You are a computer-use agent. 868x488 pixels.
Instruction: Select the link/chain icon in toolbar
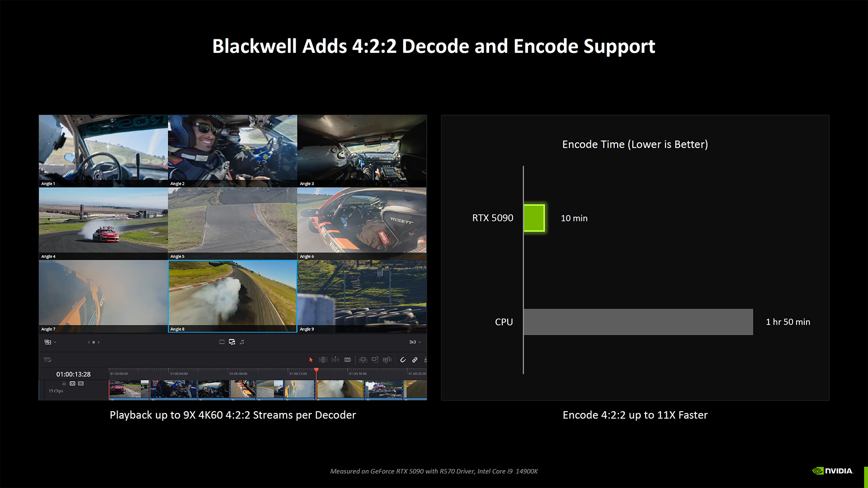click(x=415, y=359)
